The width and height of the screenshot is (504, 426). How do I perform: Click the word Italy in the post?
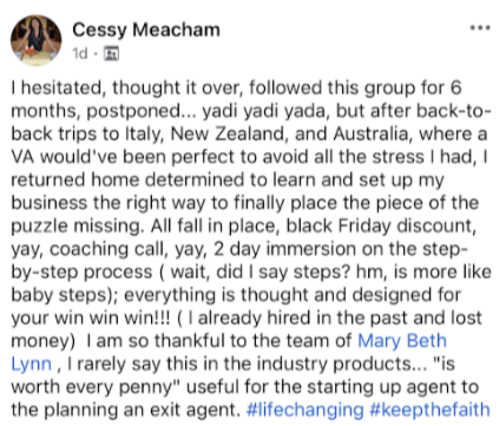pyautogui.click(x=144, y=134)
